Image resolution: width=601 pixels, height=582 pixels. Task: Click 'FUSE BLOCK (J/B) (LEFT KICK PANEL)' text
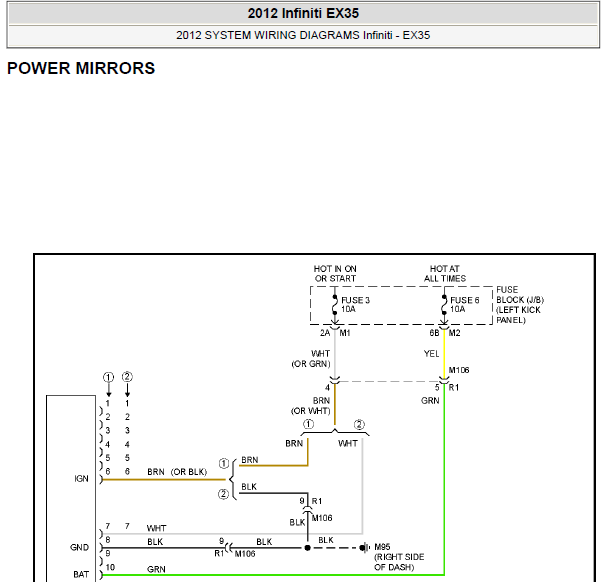pos(520,305)
